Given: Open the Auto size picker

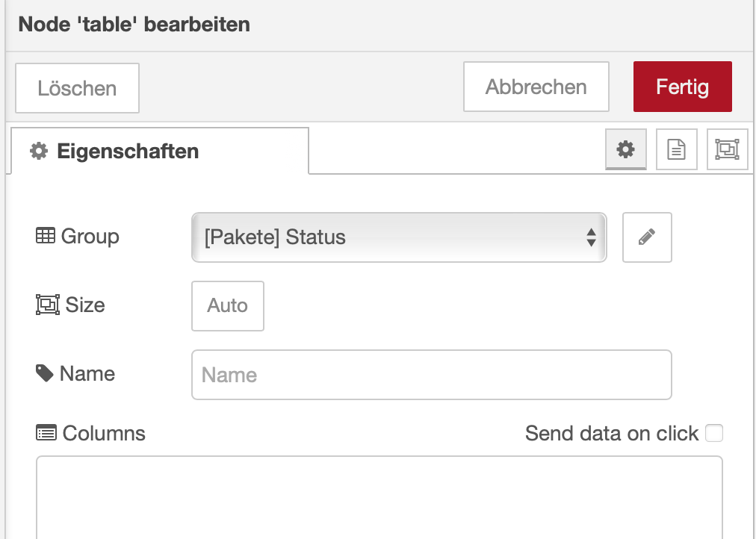Looking at the screenshot, I should (228, 305).
